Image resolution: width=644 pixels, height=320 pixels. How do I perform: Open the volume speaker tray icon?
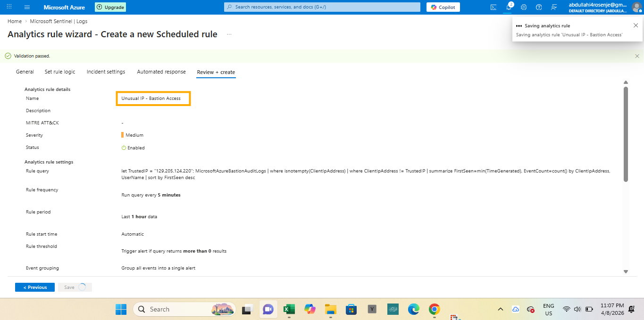pyautogui.click(x=577, y=309)
